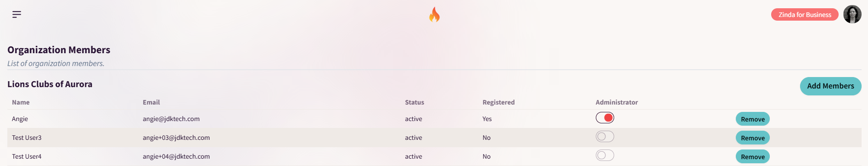Viewport: 868px width, 166px height.
Task: Click the Test User4 name cell
Action: [27, 156]
